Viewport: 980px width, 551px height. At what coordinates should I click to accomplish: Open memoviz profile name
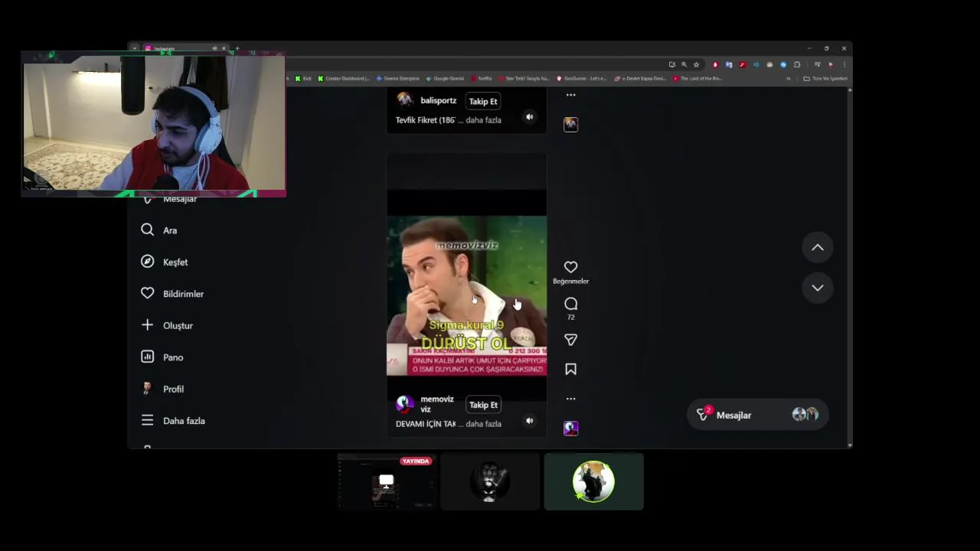(437, 404)
